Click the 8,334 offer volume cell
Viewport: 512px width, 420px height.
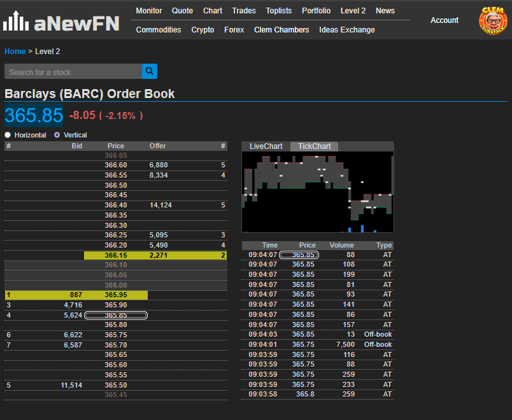pyautogui.click(x=159, y=175)
